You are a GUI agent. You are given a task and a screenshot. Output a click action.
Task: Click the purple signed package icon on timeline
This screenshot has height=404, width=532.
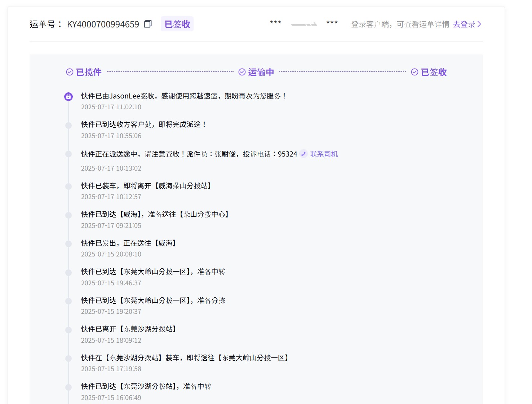68,96
